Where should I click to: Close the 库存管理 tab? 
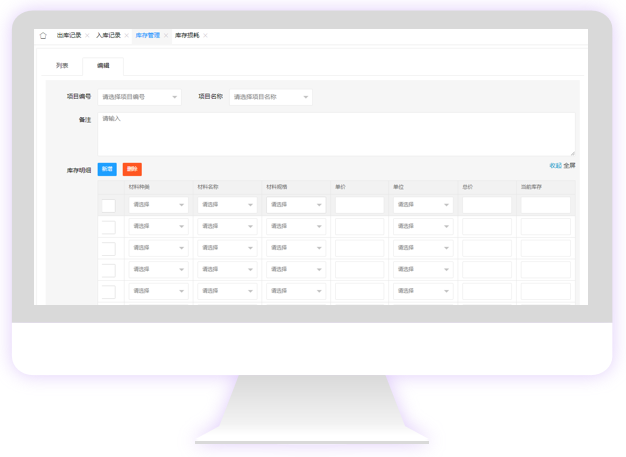pos(166,35)
